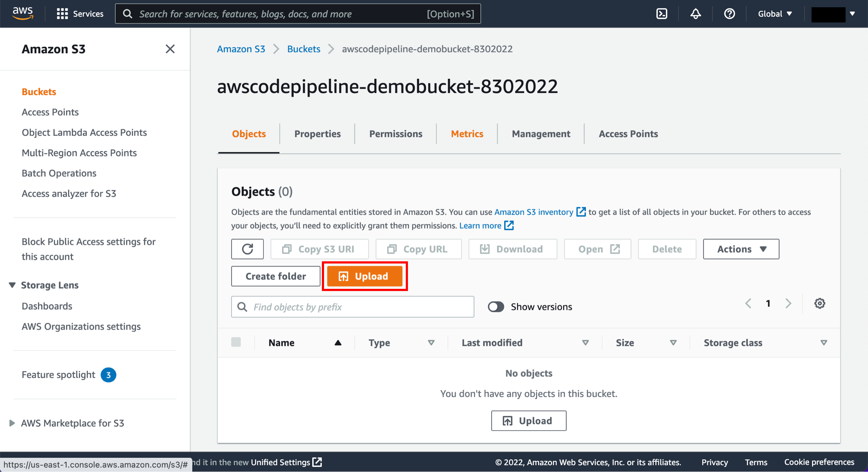Image resolution: width=868 pixels, height=472 pixels.
Task: Go to the next page of objects
Action: point(788,303)
